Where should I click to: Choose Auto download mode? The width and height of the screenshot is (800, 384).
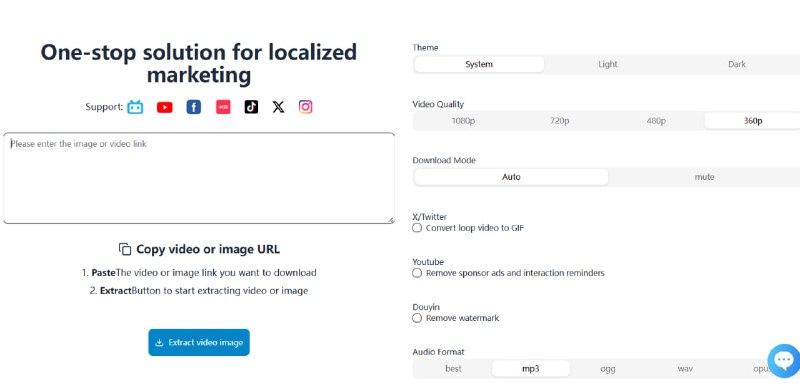click(x=511, y=177)
